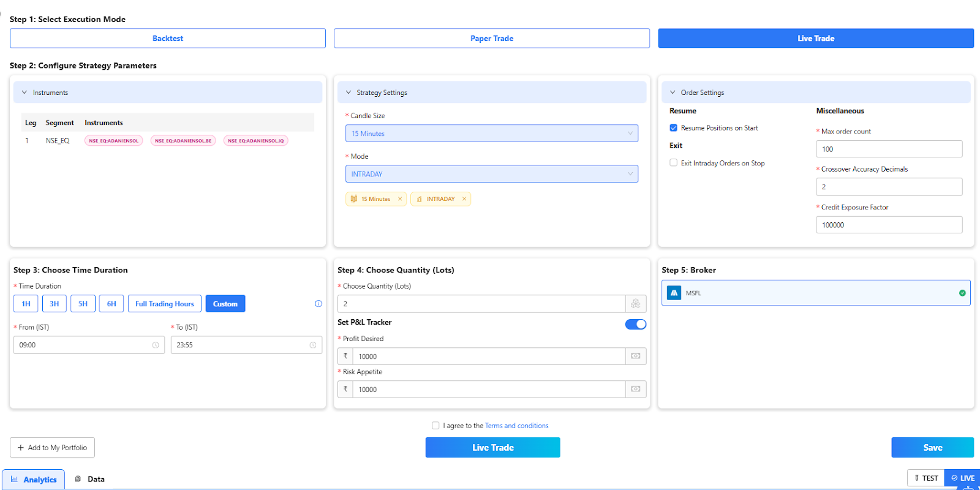Click Add to My Portfolio button
This screenshot has width=980, height=490.
coord(52,448)
